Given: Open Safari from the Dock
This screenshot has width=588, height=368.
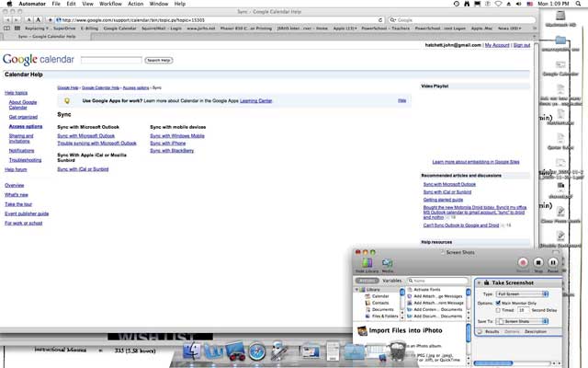Looking at the screenshot, I should point(258,351).
